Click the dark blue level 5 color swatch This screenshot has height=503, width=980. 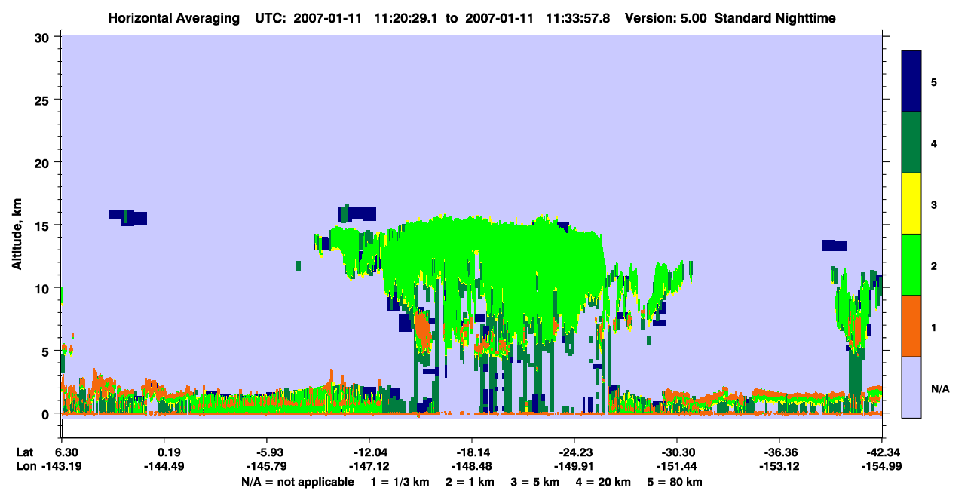(911, 81)
